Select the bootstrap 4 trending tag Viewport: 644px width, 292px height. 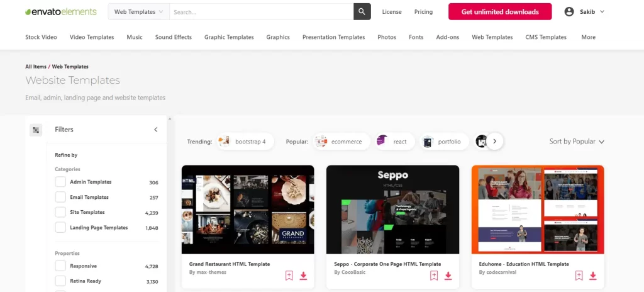pyautogui.click(x=245, y=142)
